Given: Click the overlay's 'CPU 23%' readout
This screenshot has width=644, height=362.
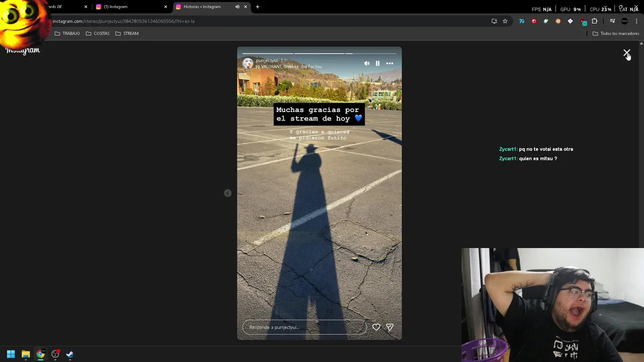Looking at the screenshot, I should 600,9.
